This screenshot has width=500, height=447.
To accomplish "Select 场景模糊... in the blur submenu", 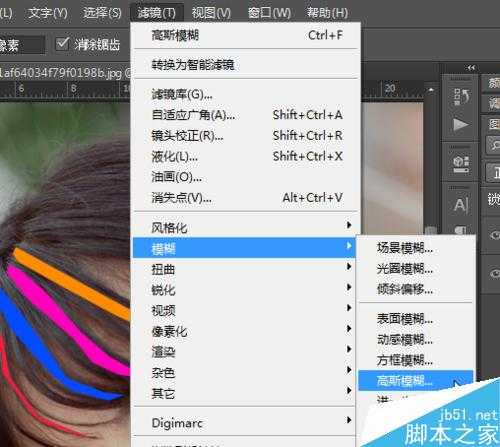I will [x=416, y=248].
